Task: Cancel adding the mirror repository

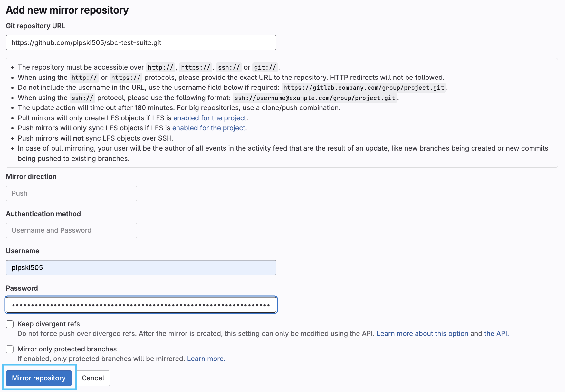Action: coord(93,378)
